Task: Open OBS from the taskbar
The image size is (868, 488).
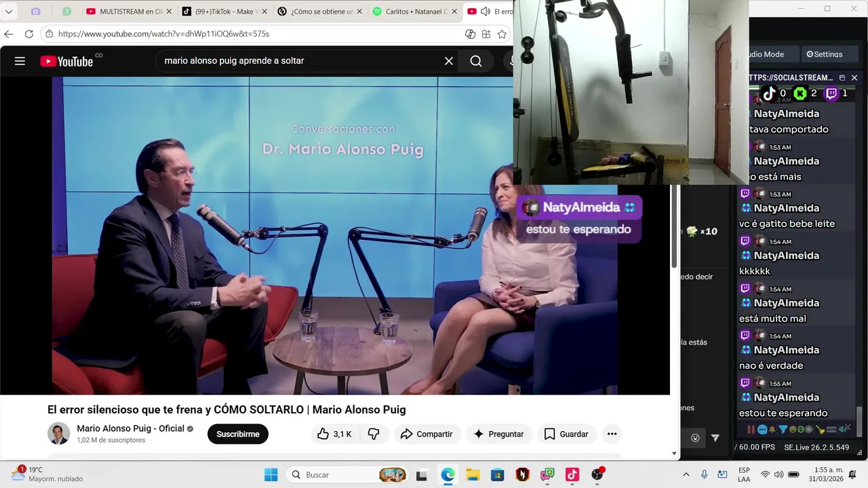Action: (597, 474)
